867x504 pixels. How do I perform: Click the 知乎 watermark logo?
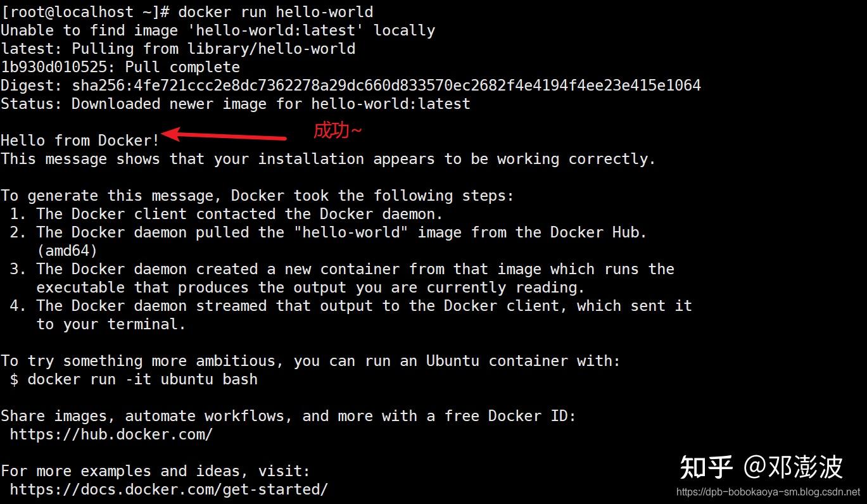pyautogui.click(x=706, y=467)
